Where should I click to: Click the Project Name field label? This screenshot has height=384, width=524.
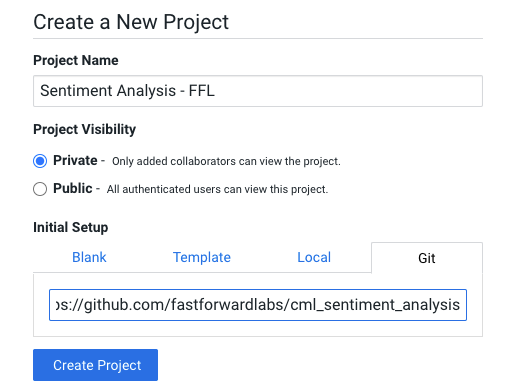pos(76,60)
